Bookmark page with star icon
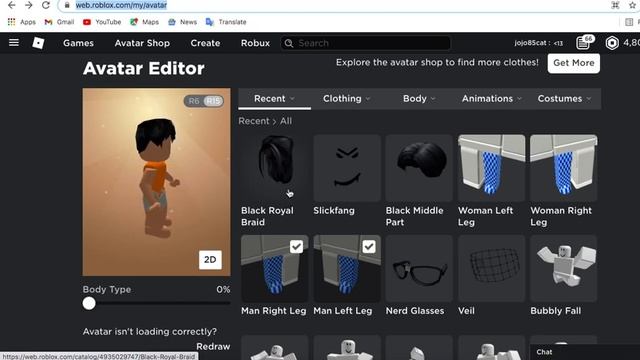Screen dimensions: 640x360 pyautogui.click(x=632, y=5)
